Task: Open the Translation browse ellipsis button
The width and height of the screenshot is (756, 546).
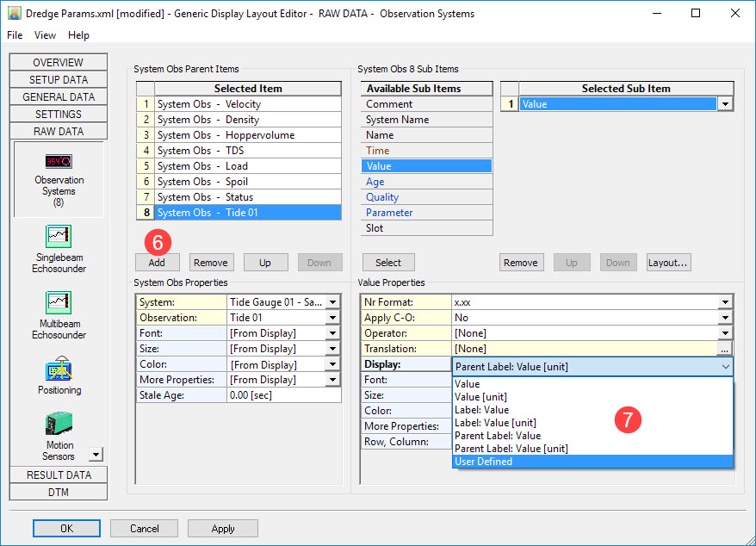Action: coord(725,349)
